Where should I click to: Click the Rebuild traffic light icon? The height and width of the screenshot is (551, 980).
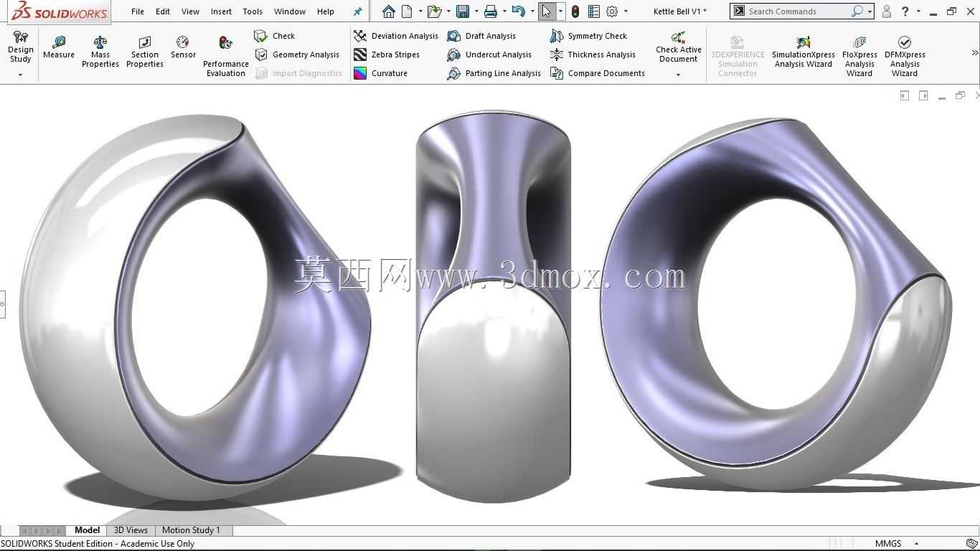tap(575, 11)
